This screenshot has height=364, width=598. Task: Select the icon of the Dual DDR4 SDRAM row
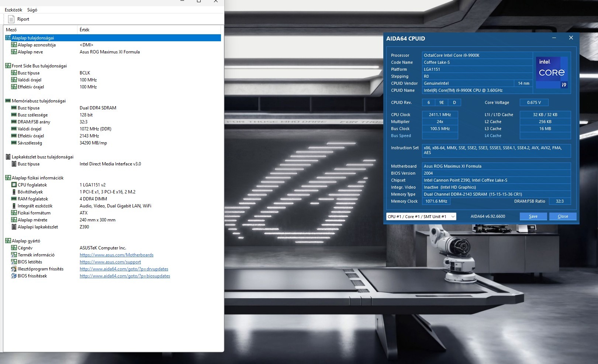[x=14, y=108]
